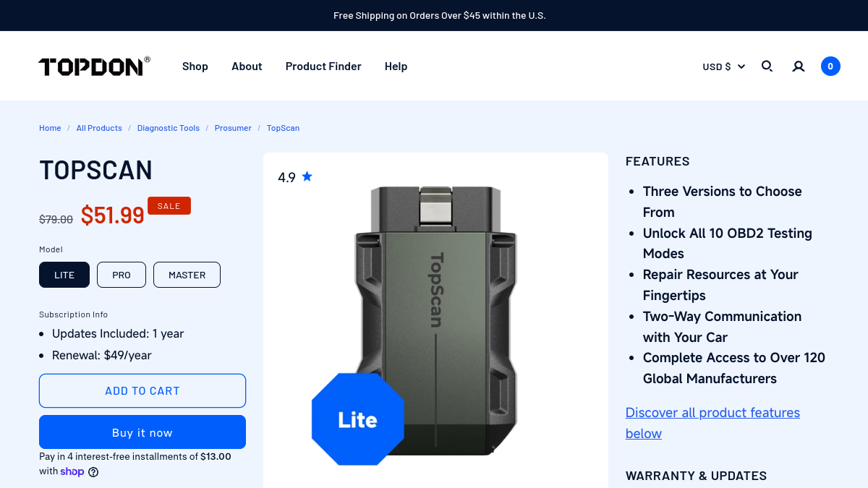Go to the All Products breadcrumb
868x488 pixels.
click(x=99, y=128)
